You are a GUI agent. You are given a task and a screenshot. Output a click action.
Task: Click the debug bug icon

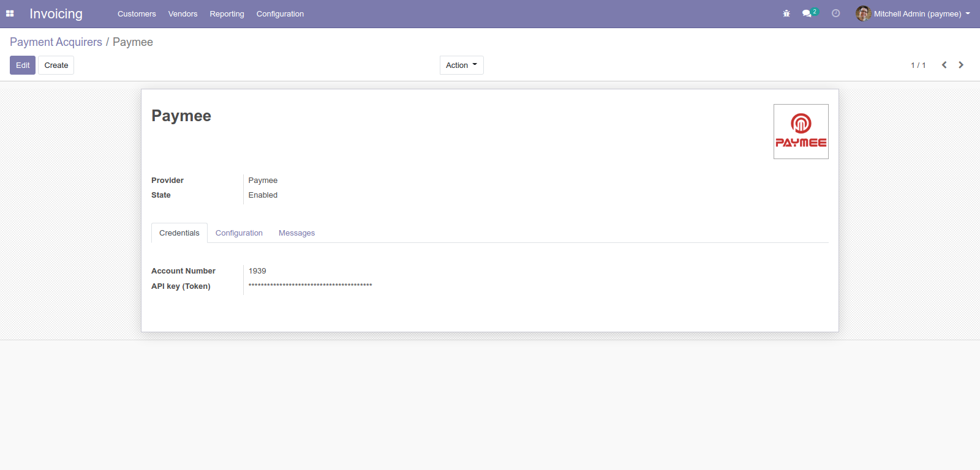click(786, 13)
